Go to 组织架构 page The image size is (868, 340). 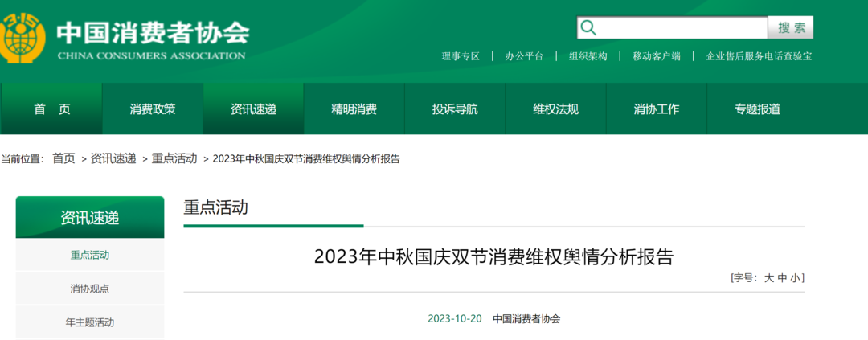588,56
